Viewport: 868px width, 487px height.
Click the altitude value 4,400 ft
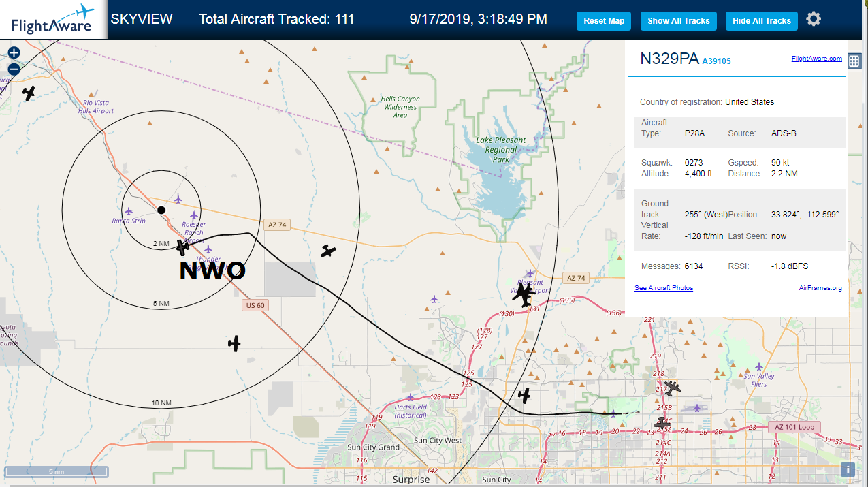[698, 174]
